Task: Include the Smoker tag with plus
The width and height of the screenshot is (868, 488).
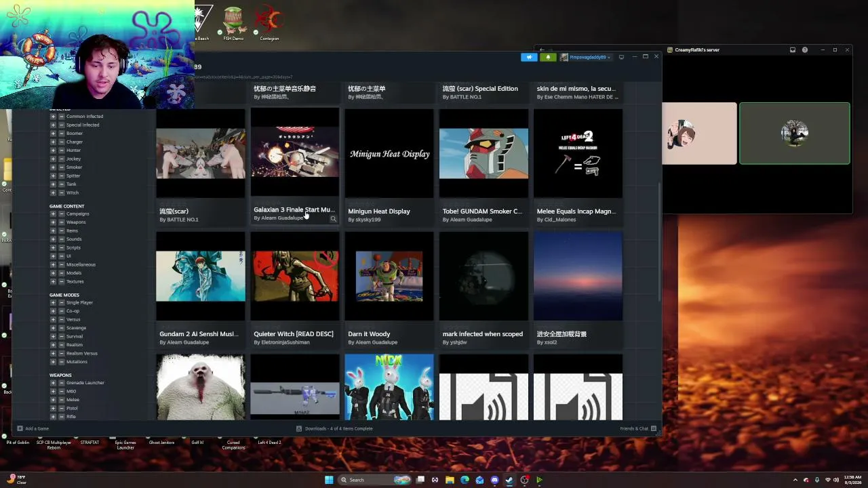Action: pos(53,167)
